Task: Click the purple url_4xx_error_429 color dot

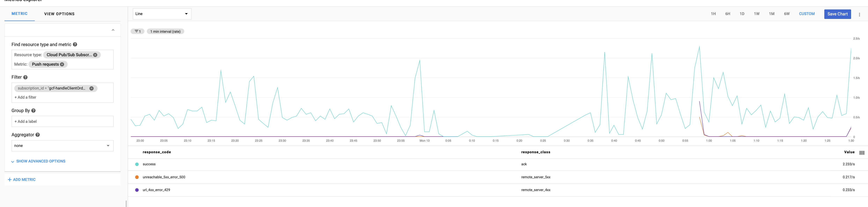Action: [136, 190]
